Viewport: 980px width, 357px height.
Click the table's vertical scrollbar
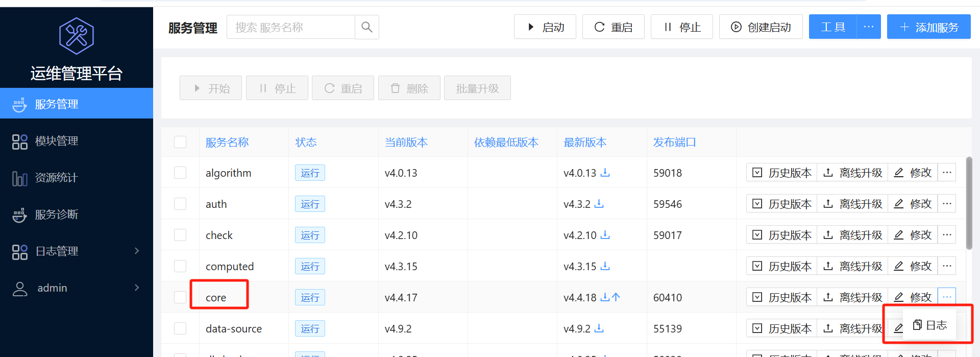[969, 203]
